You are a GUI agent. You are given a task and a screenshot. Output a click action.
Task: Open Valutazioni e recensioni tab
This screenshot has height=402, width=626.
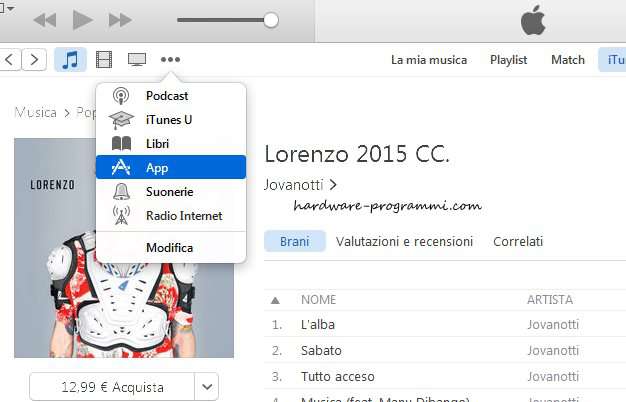pyautogui.click(x=404, y=242)
